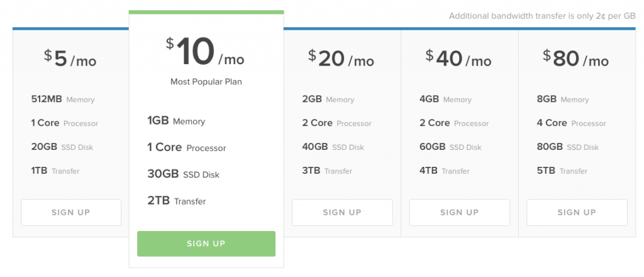
Task: Select the $5/mo price heading
Action: coord(70,59)
